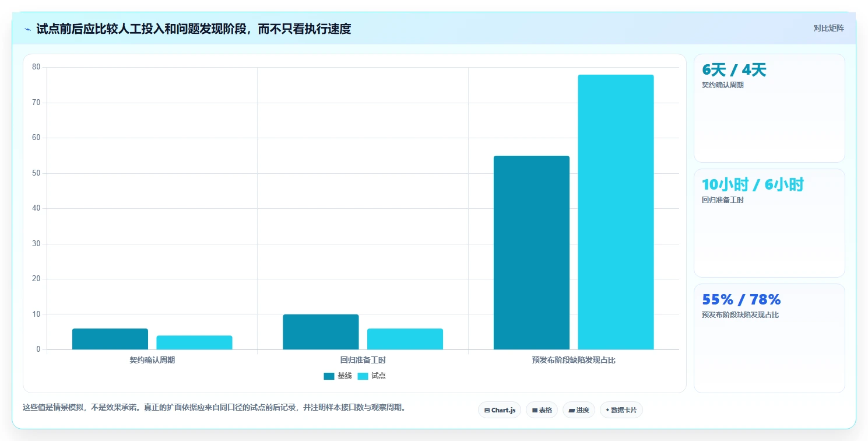Click the 基线 bar for 契约确认周期
Image resolution: width=868 pixels, height=441 pixels.
110,339
